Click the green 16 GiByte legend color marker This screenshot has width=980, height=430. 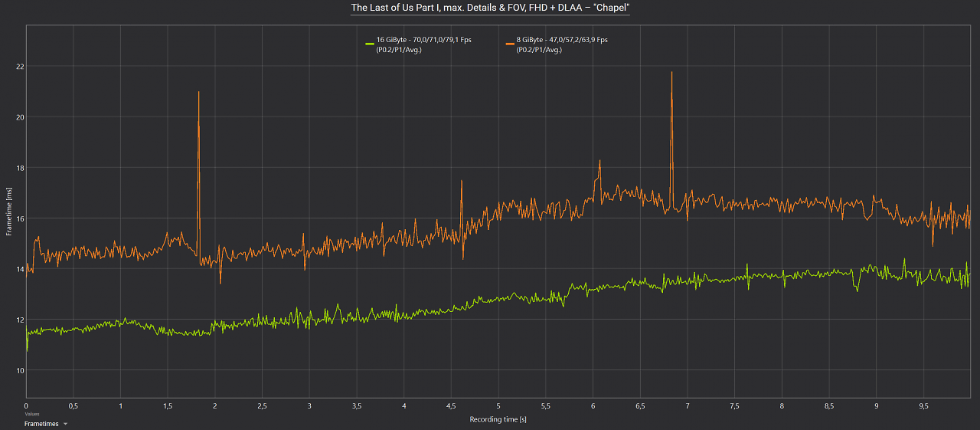pos(369,44)
